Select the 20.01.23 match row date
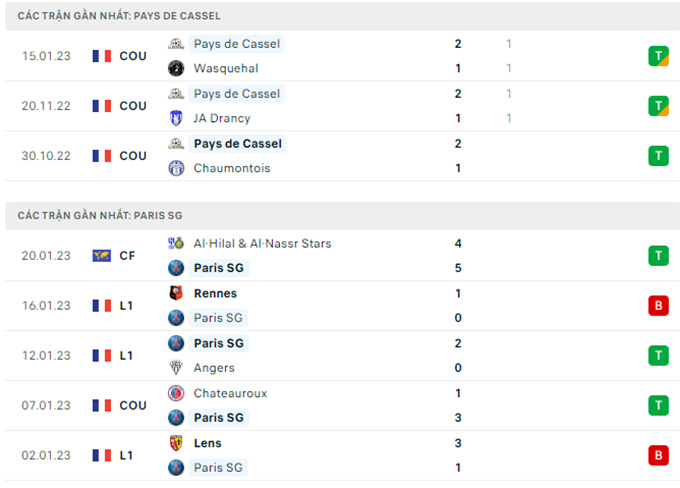Image resolution: width=680 pixels, height=488 pixels. pos(46,256)
